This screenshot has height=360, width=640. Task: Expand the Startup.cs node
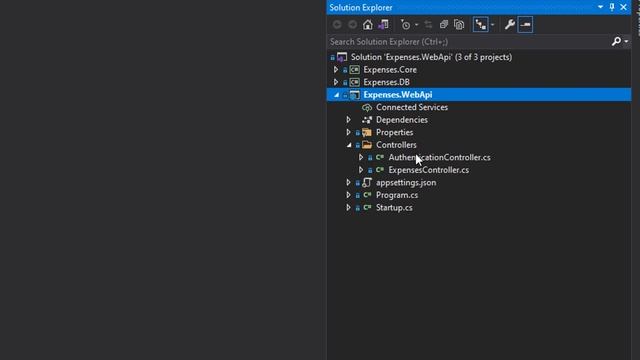tap(349, 208)
